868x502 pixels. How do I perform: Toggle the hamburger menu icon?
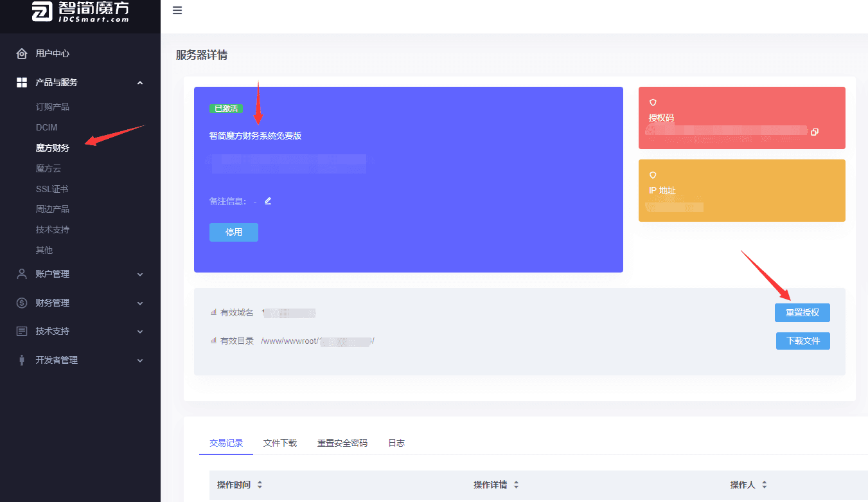point(177,11)
